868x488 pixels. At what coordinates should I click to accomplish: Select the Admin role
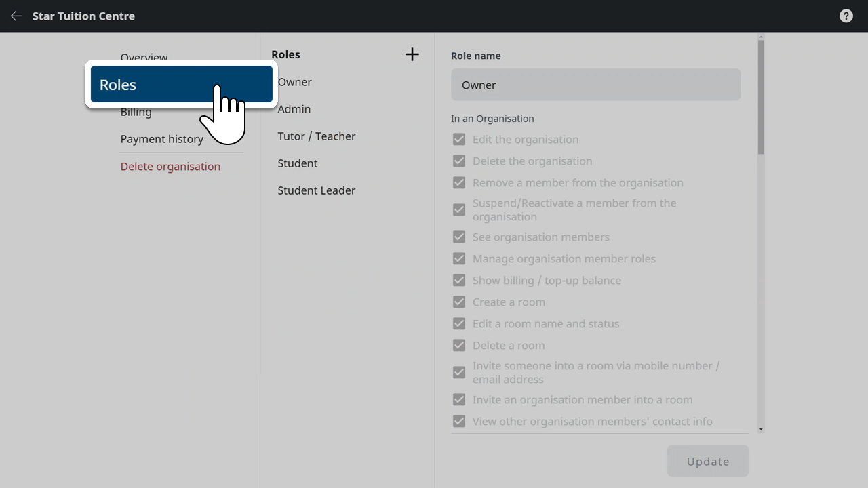pos(294,109)
